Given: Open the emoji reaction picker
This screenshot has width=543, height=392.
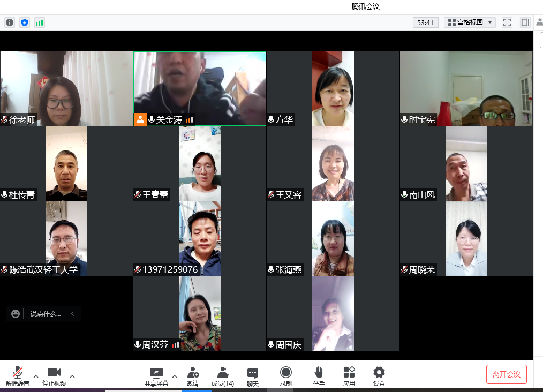Looking at the screenshot, I should (16, 314).
